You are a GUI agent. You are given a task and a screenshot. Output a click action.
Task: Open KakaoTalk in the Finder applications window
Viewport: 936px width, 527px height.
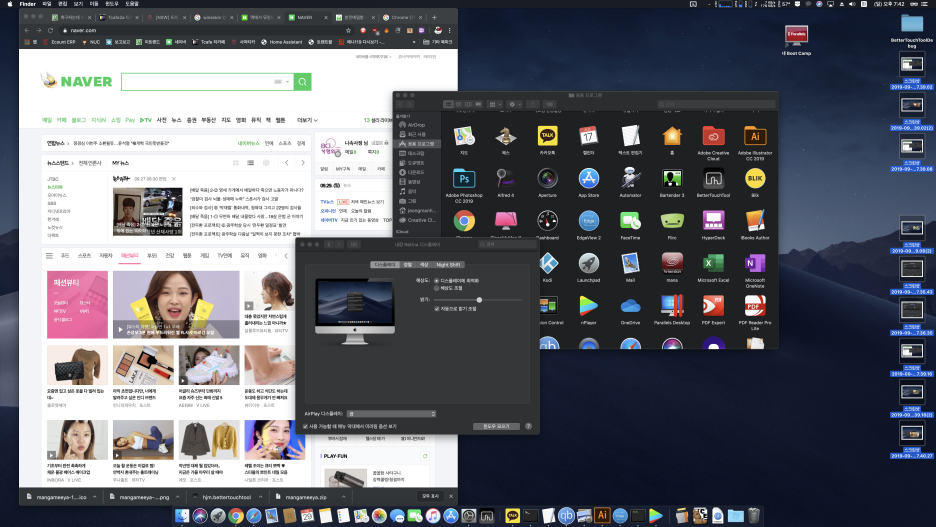(547, 136)
